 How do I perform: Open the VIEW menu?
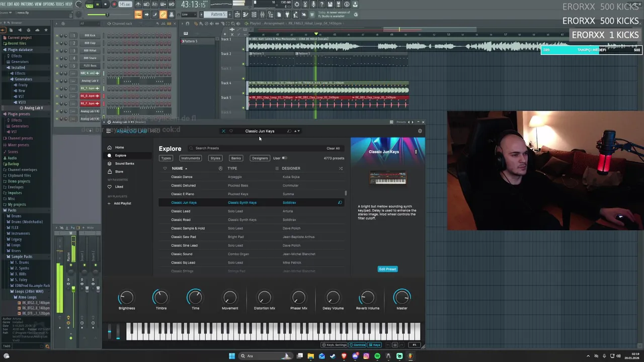click(x=38, y=4)
